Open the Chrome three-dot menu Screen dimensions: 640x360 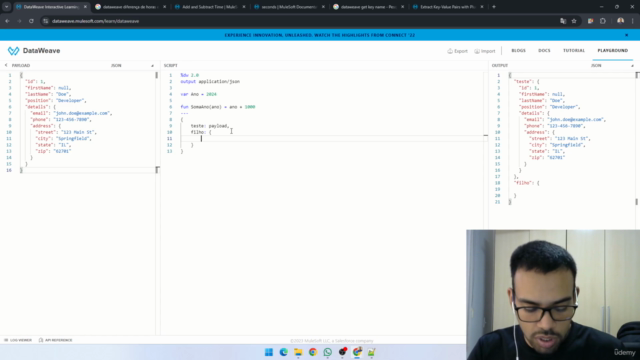pyautogui.click(x=633, y=21)
